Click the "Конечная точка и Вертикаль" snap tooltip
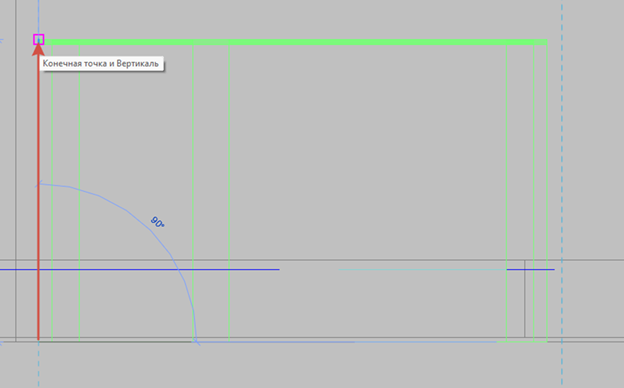Screen dimensions: 624x388 point(101,64)
